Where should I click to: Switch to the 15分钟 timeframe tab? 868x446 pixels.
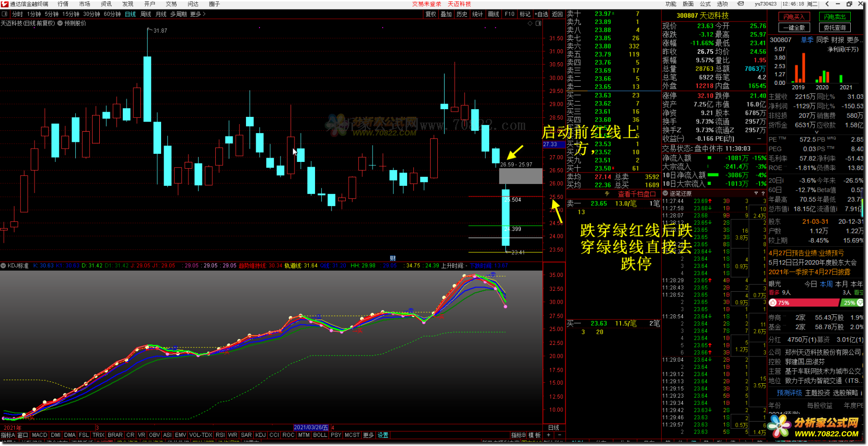(71, 14)
